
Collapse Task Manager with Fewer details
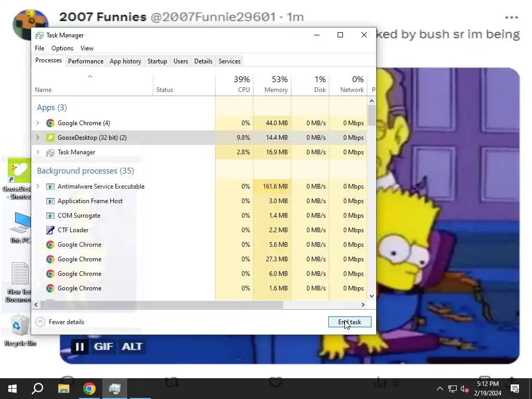60,322
